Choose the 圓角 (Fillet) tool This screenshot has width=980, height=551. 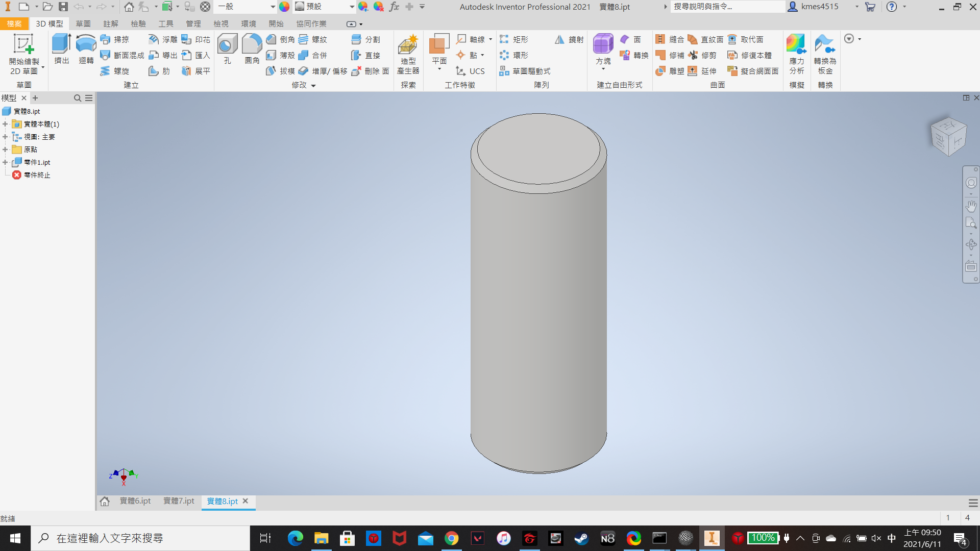point(252,49)
